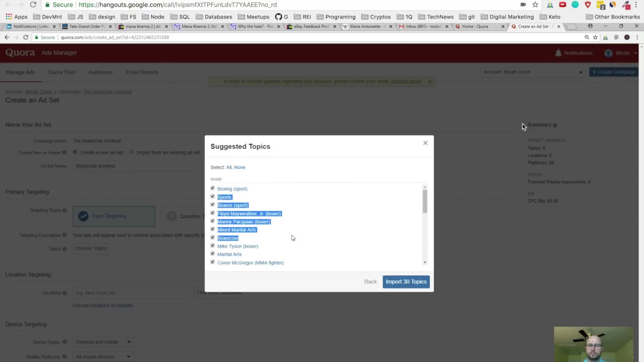Viewport: 644px width, 362px height.
Task: Toggle the Martial Arts checkbox
Action: click(212, 254)
